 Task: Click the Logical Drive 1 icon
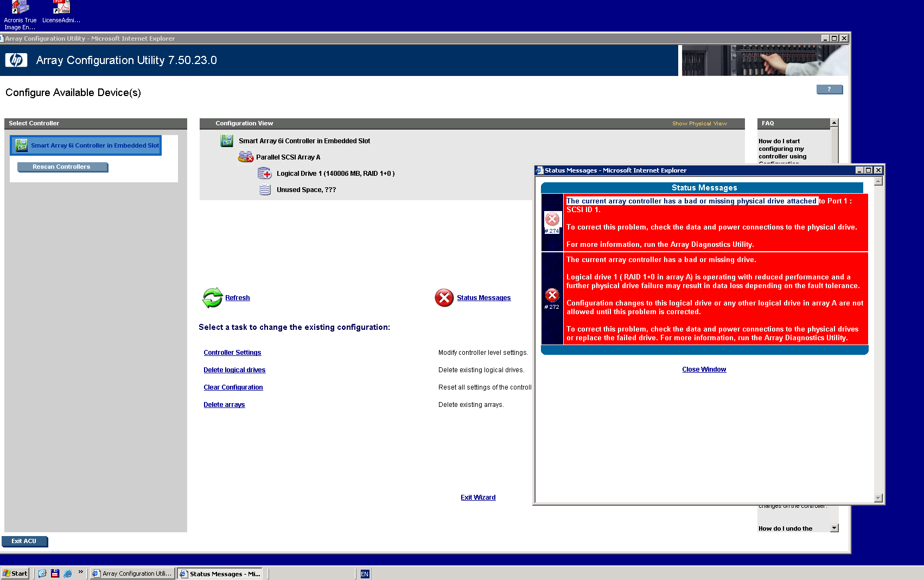pyautogui.click(x=264, y=173)
